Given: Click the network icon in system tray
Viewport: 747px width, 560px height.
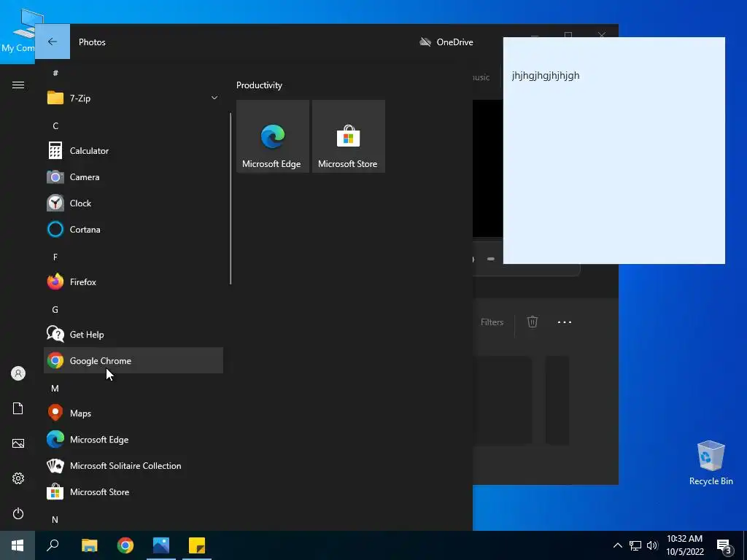Looking at the screenshot, I should tap(635, 545).
